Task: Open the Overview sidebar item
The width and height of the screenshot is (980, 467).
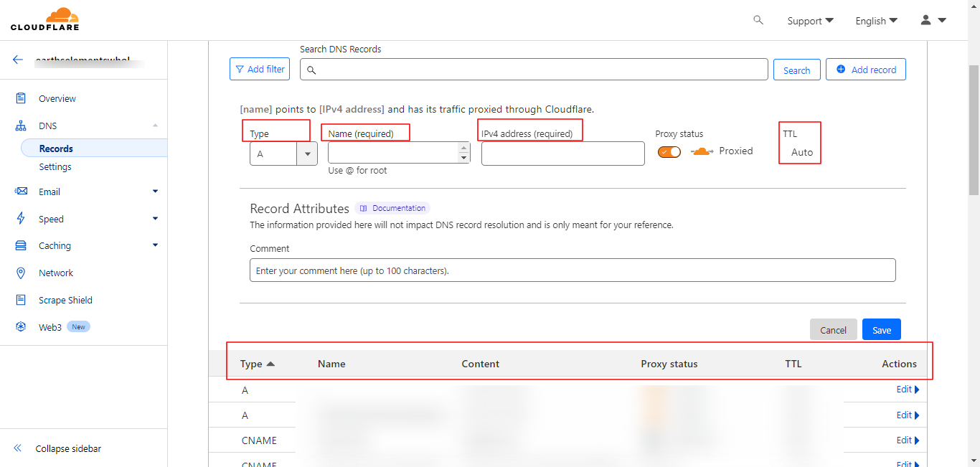Action: pyautogui.click(x=57, y=98)
